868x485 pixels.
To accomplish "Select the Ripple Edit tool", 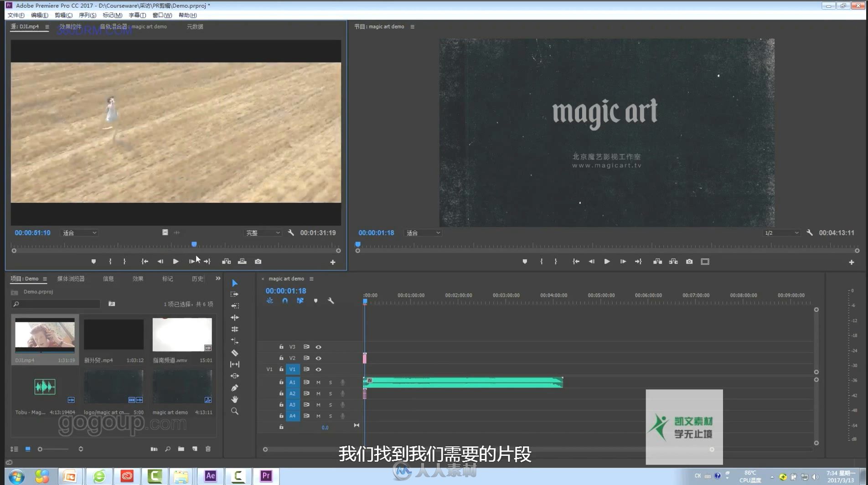I will pos(235,306).
